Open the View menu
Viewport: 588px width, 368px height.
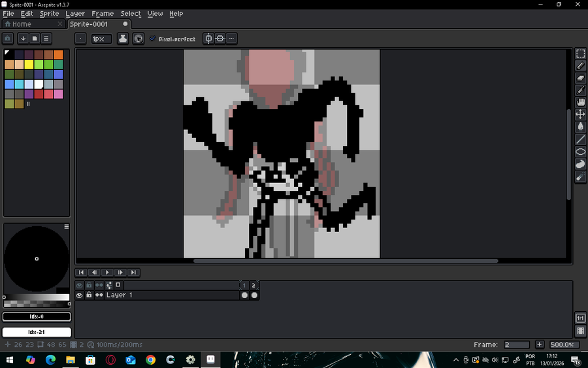point(155,14)
